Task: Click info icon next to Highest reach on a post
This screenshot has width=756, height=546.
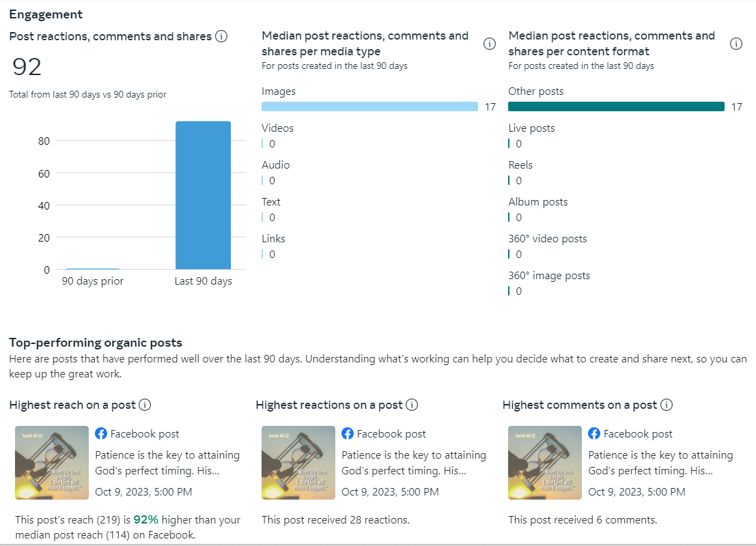Action: click(145, 405)
